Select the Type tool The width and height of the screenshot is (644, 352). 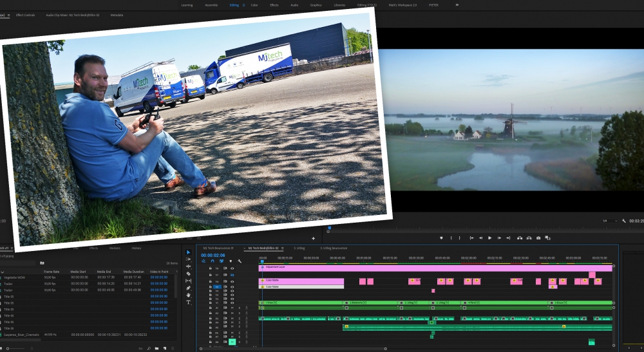coord(189,302)
